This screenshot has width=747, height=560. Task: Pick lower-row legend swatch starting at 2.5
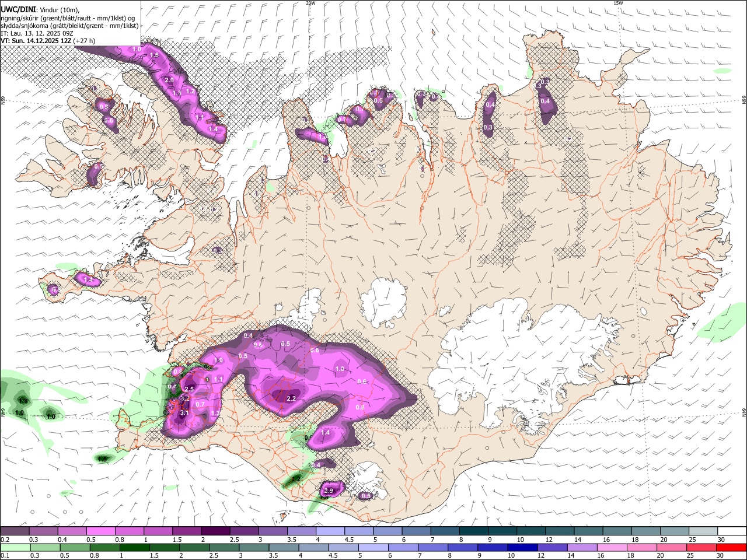[x=224, y=548]
